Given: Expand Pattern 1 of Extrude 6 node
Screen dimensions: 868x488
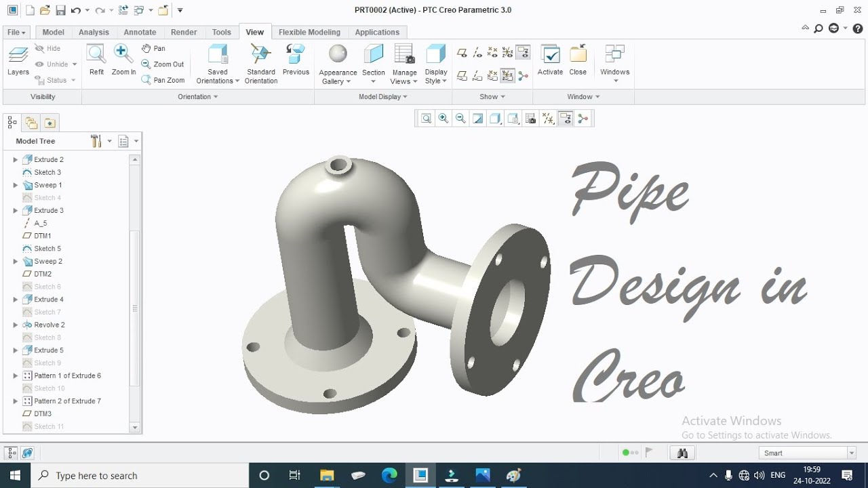Looking at the screenshot, I should 16,375.
